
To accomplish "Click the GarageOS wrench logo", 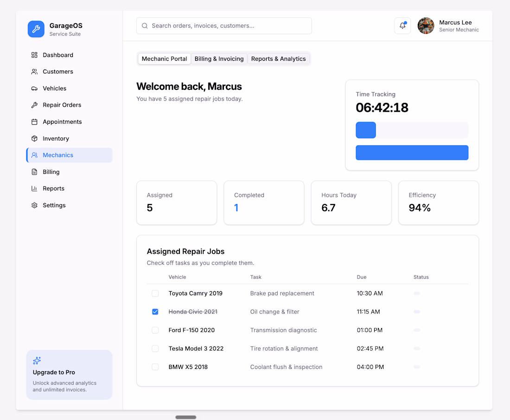I will [x=36, y=29].
